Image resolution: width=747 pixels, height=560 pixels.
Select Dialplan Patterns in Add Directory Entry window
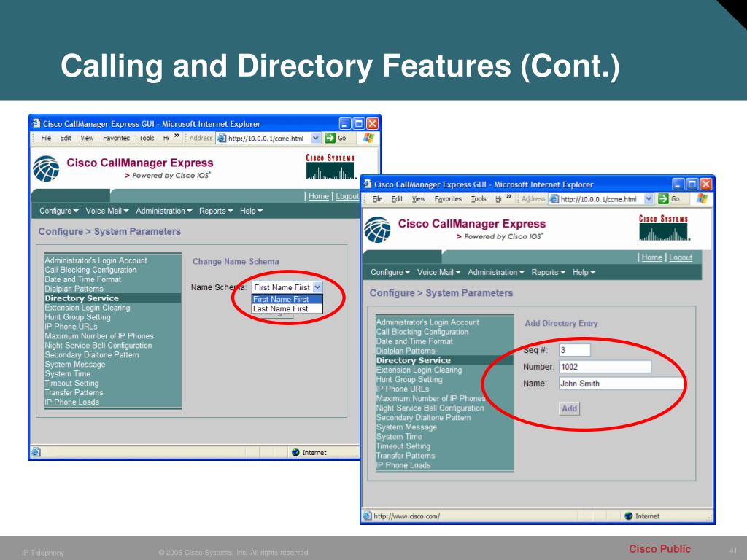pyautogui.click(x=406, y=351)
